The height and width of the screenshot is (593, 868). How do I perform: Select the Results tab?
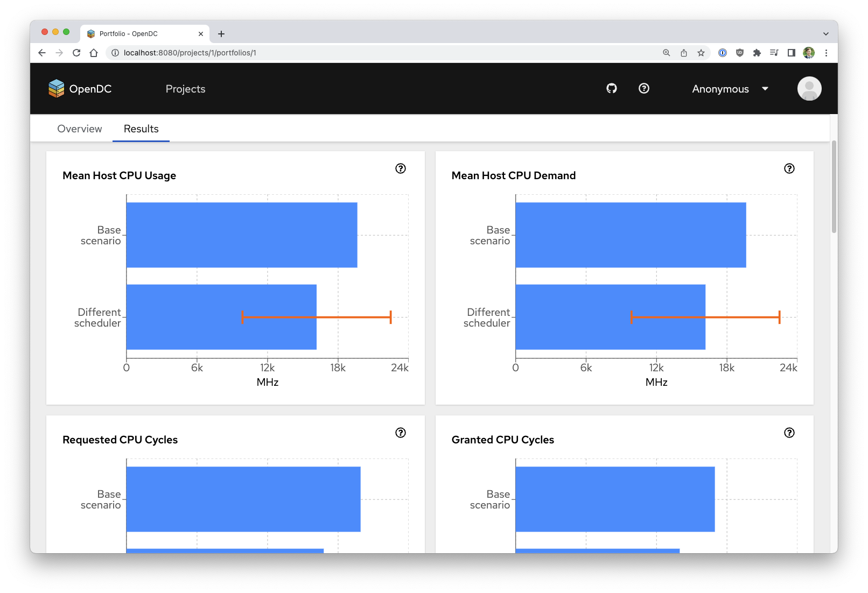click(x=141, y=129)
